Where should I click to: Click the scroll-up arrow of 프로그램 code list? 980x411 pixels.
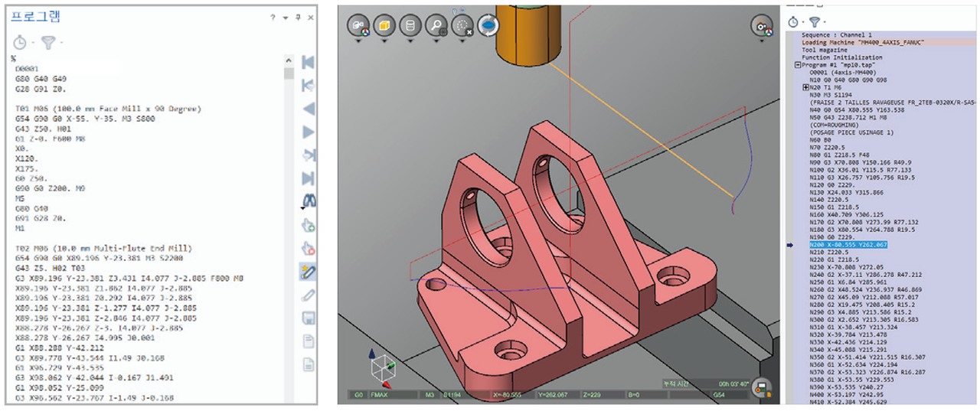[x=289, y=60]
